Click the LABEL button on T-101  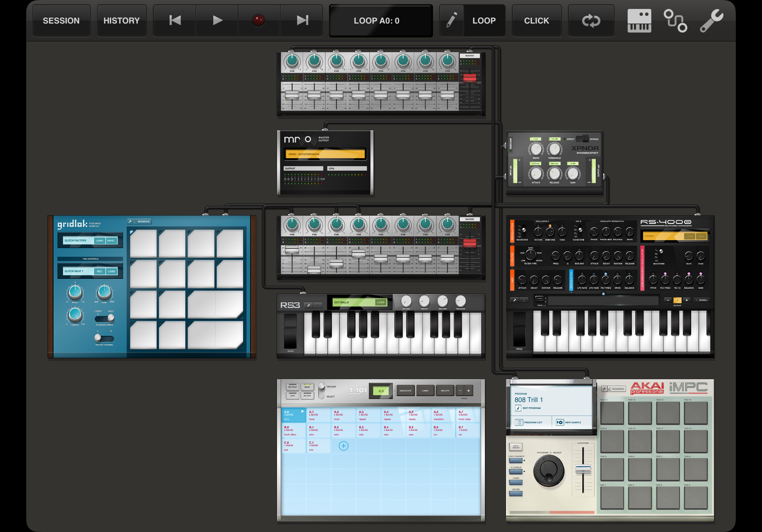pos(425,391)
